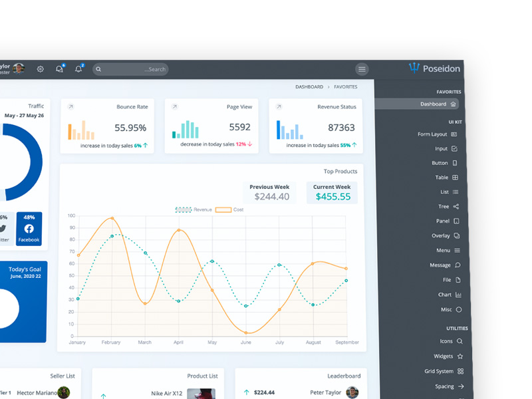The width and height of the screenshot is (532, 399).
Task: Toggle the Revenue series in chart legend
Action: pos(194,209)
